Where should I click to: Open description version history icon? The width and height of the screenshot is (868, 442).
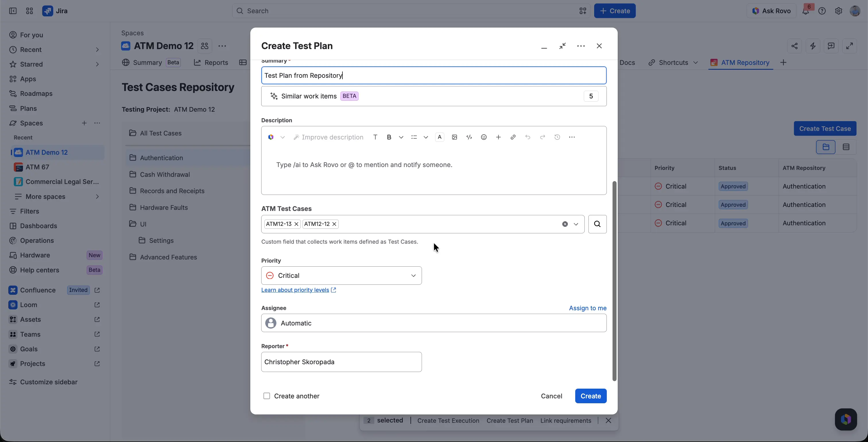(x=557, y=137)
